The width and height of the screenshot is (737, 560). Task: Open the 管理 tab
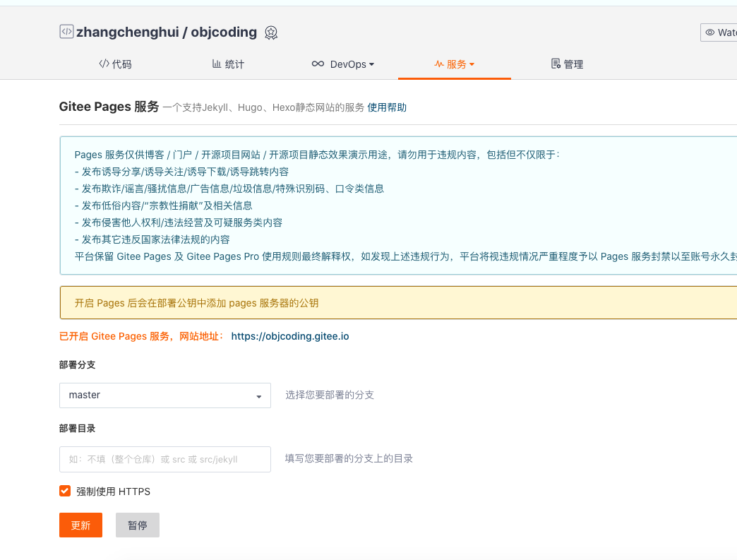(567, 64)
